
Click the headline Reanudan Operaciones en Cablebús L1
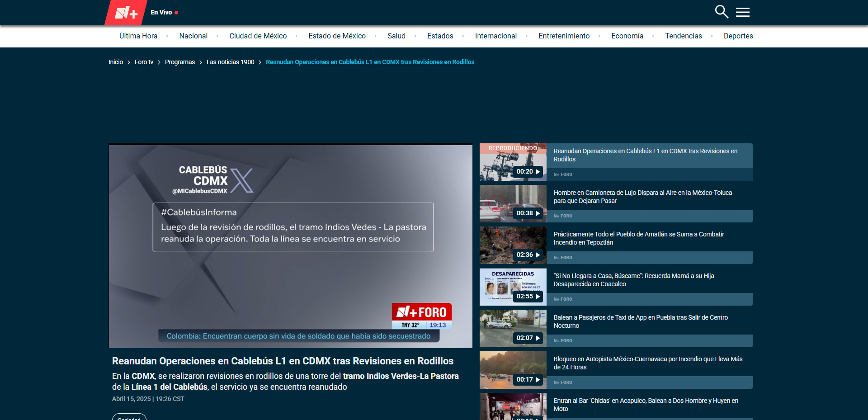[x=283, y=361]
